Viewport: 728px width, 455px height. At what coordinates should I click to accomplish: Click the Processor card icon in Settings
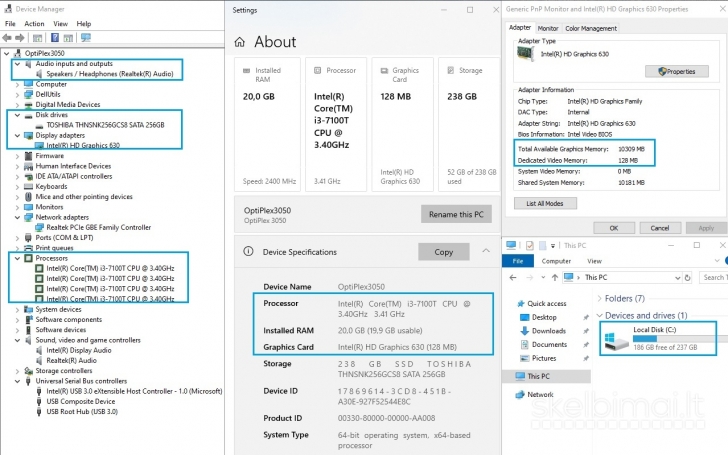[x=318, y=71]
